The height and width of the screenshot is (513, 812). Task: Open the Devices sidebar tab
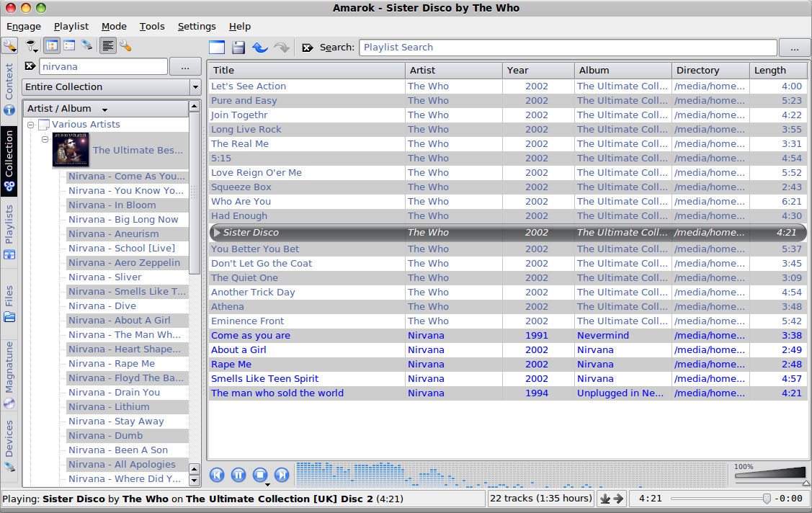tap(9, 446)
